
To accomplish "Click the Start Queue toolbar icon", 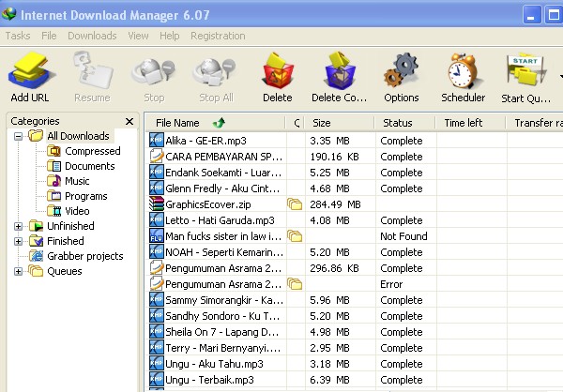I will point(526,70).
